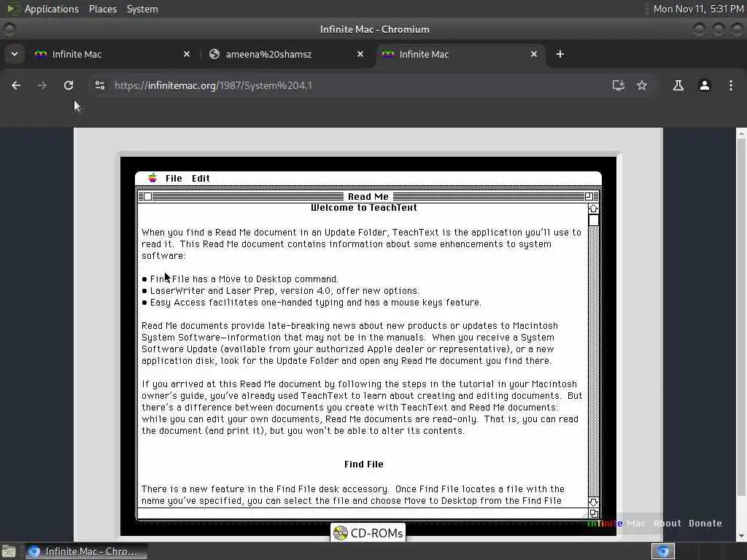Click the 'Find File' section heading
This screenshot has height=560, width=747.
click(x=363, y=464)
